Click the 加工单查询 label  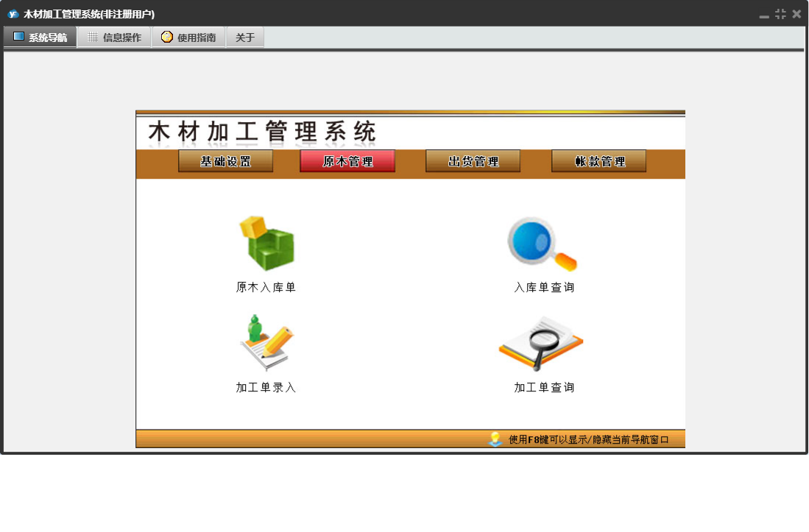click(544, 387)
